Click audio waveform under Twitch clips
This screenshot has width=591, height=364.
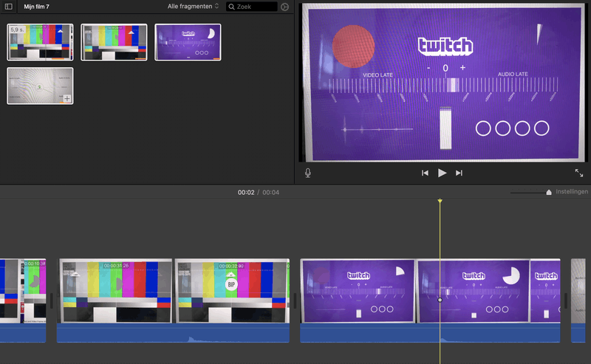pos(430,333)
